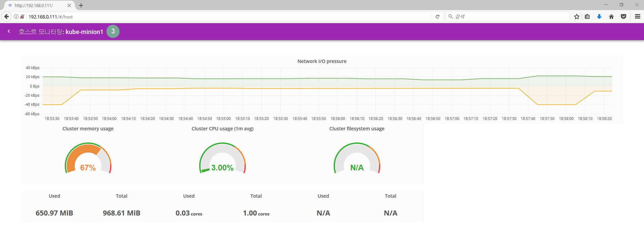Click the yellow line in the network chart
This screenshot has width=644, height=229.
pyautogui.click(x=327, y=89)
